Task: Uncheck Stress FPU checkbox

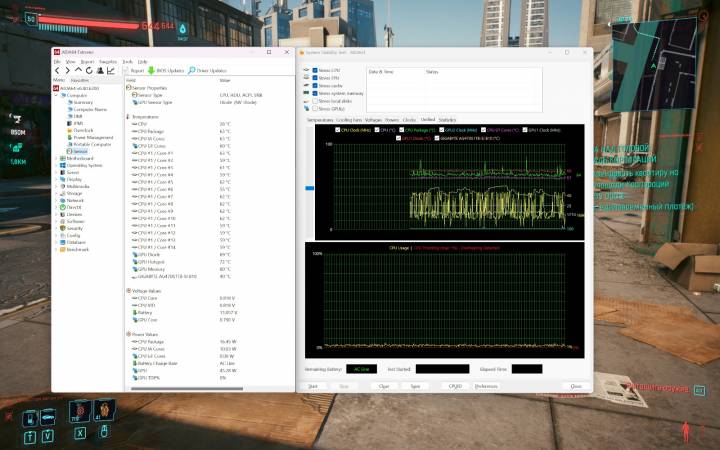Action: pos(315,78)
